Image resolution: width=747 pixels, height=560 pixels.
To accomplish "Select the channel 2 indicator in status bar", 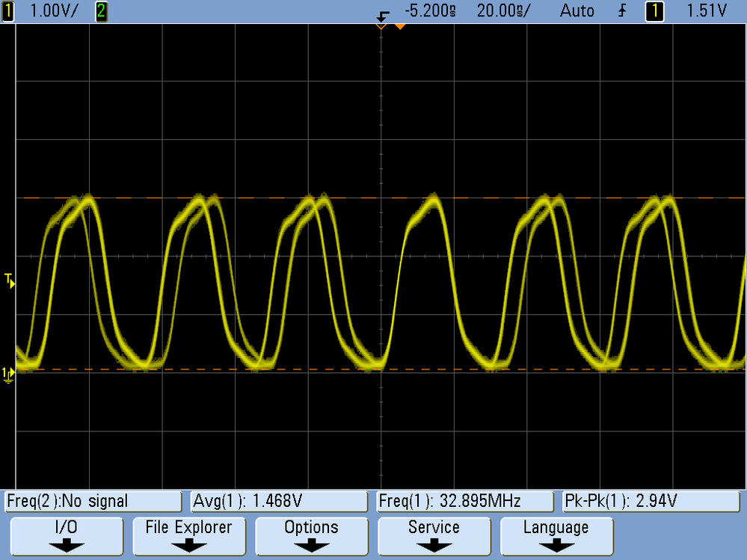I will coord(101,11).
